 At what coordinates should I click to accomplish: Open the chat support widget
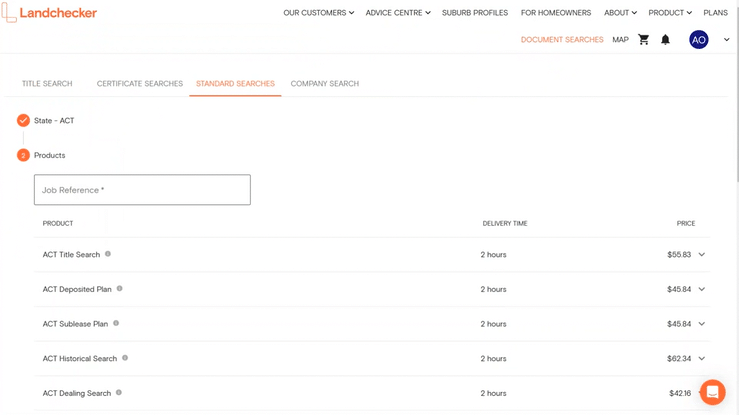pyautogui.click(x=712, y=392)
